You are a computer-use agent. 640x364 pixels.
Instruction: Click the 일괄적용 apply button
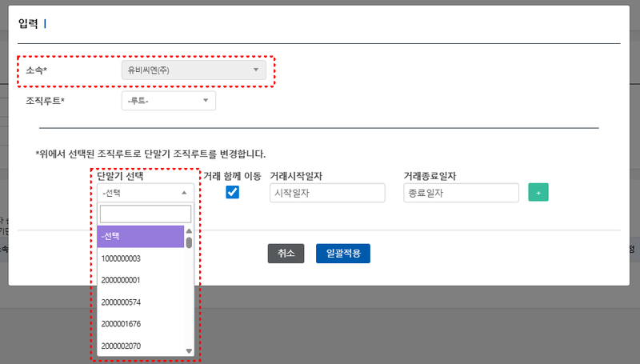[342, 253]
